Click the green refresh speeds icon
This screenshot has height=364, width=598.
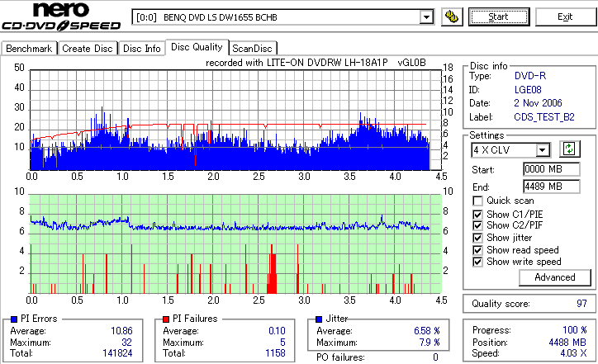point(569,149)
